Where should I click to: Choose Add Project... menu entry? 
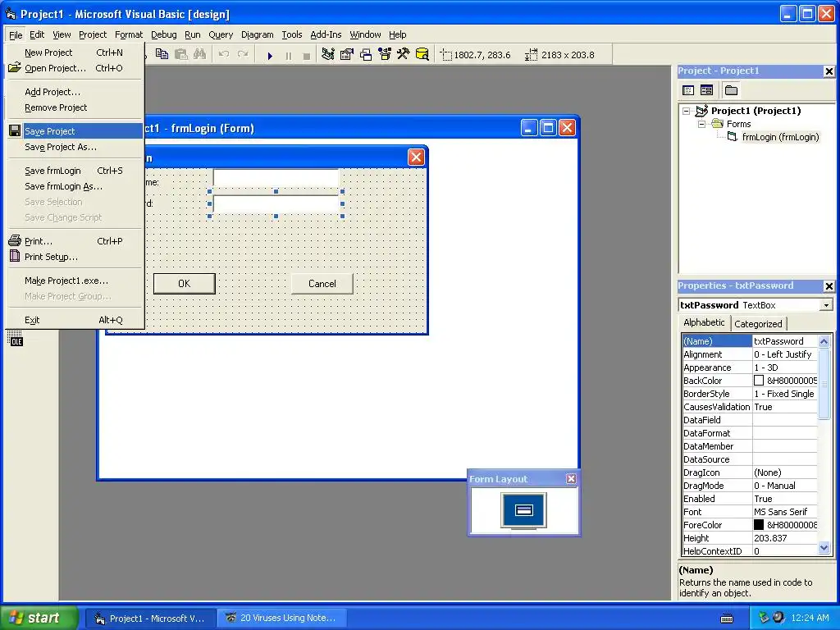point(75,92)
